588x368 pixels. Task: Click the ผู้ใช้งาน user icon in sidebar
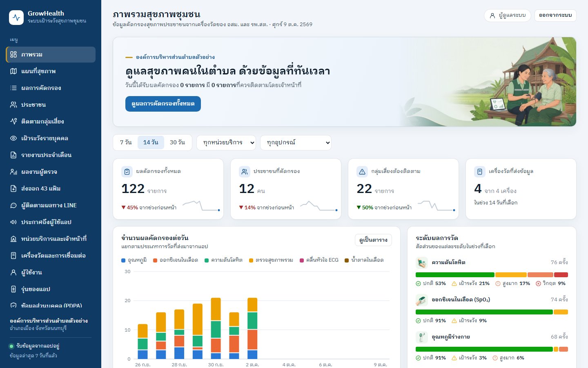point(13,272)
